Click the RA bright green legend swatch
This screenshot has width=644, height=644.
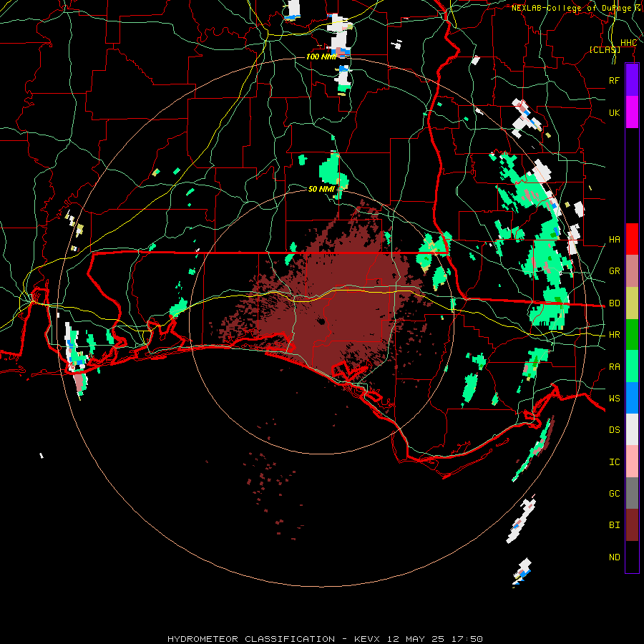(632, 366)
